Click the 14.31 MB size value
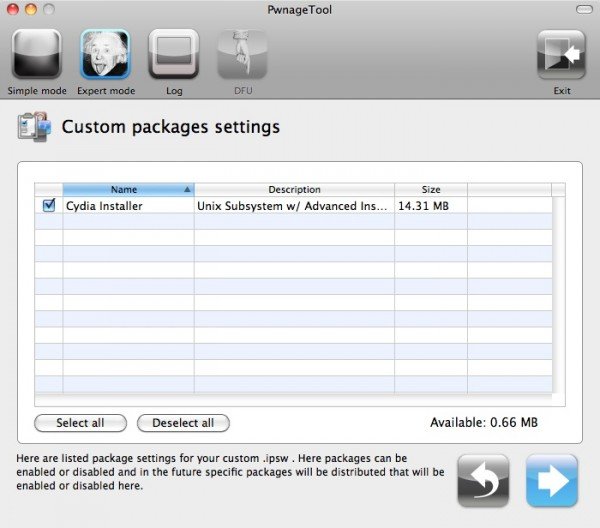600x528 pixels. 423,206
